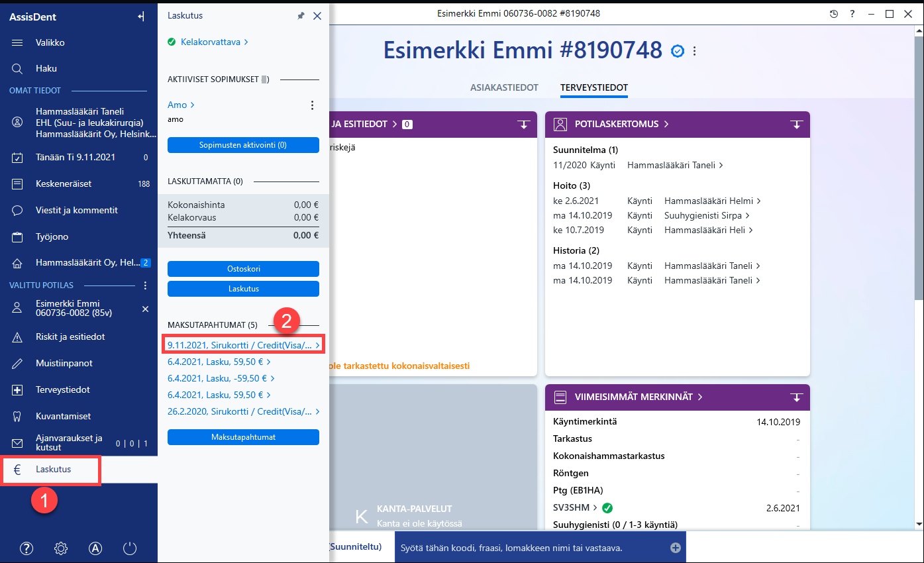Click the Kelakorvattava status link
This screenshot has width=924, height=563.
[x=208, y=42]
